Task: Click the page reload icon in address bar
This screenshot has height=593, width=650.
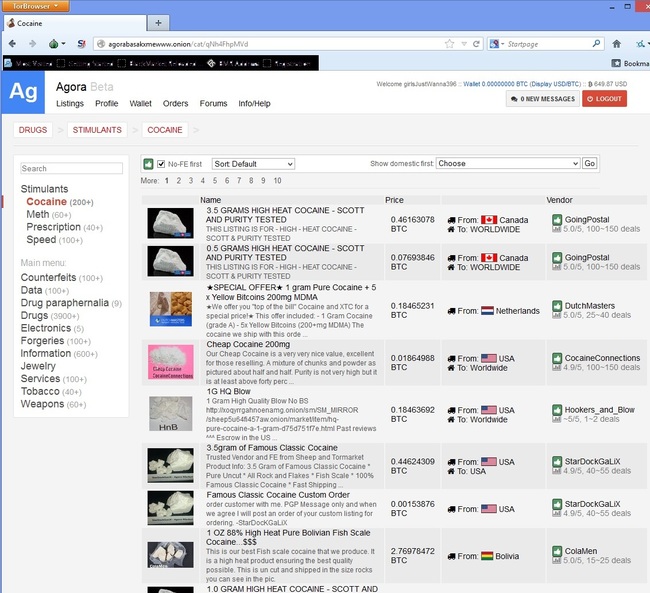Action: tap(475, 44)
